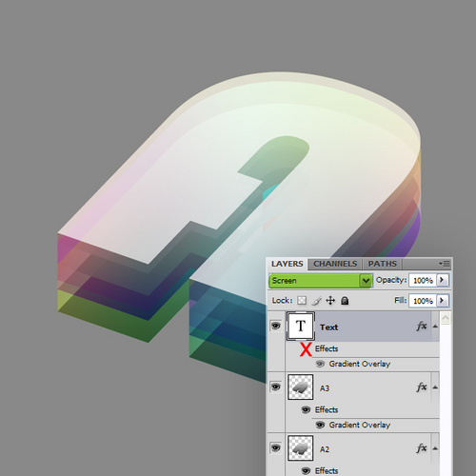Open the Opacity slider arrow

pos(443,280)
